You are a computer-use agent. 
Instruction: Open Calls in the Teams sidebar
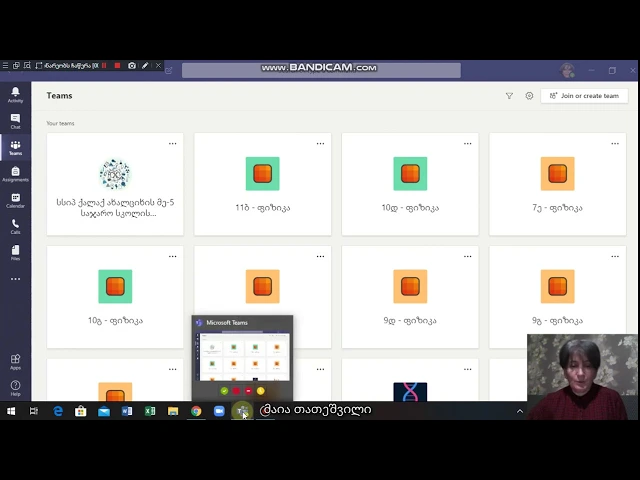pyautogui.click(x=15, y=227)
